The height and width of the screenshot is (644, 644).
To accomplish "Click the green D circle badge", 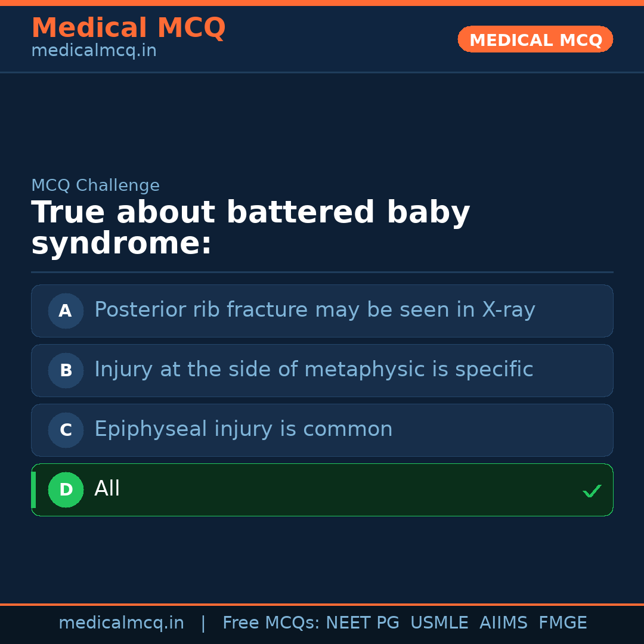I will pos(66,490).
